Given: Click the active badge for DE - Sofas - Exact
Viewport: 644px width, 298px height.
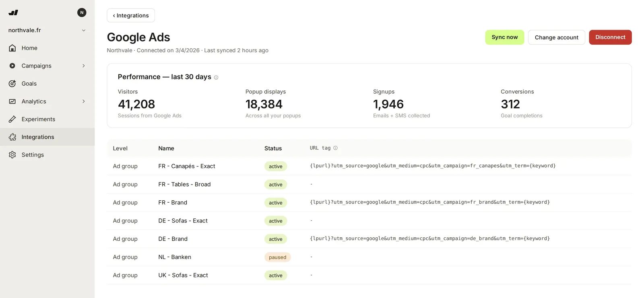Looking at the screenshot, I should (275, 221).
